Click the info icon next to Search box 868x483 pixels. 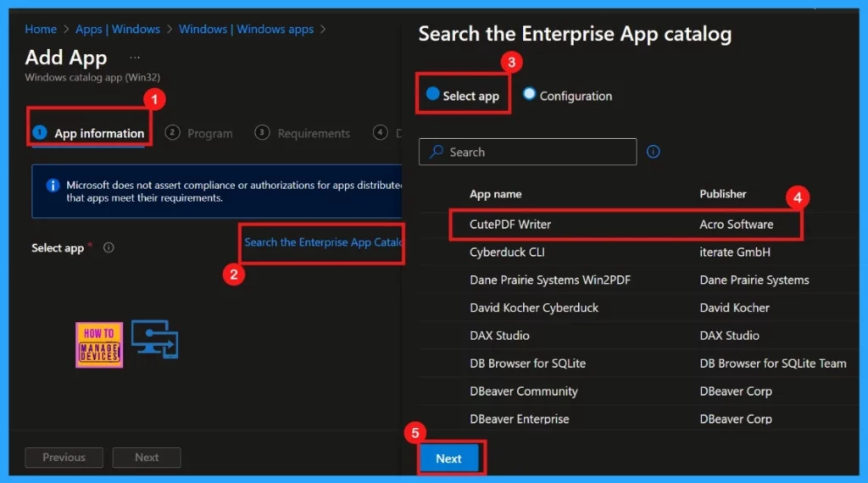(x=654, y=152)
